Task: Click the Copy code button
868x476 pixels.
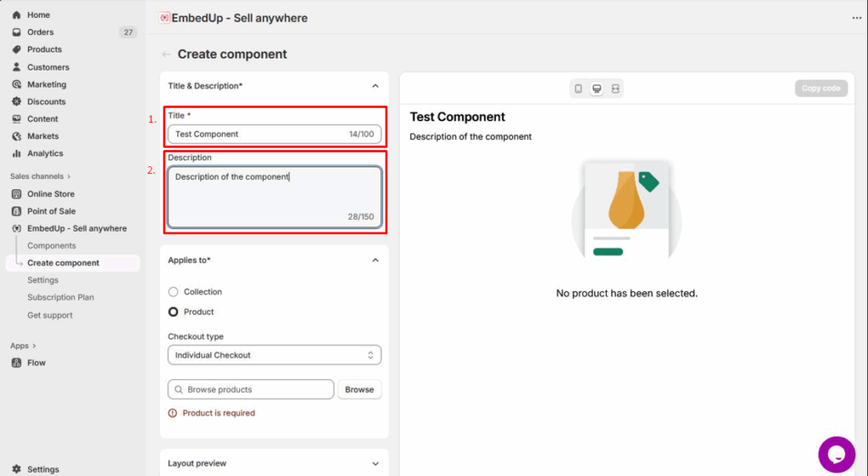Action: 821,88
